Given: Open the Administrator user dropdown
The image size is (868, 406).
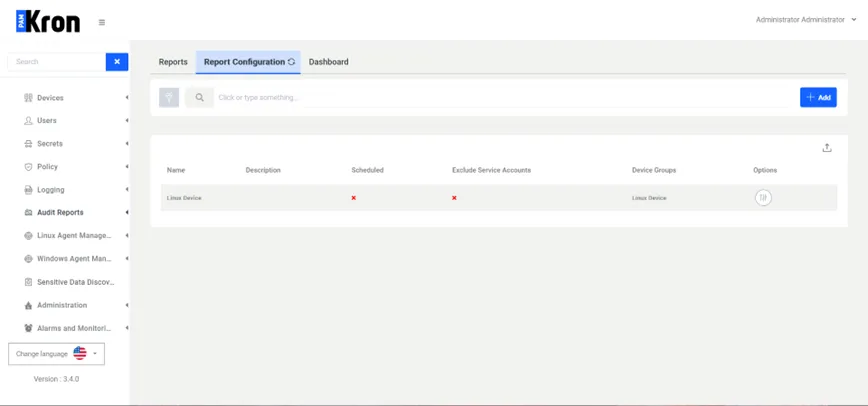Looking at the screenshot, I should (x=805, y=20).
